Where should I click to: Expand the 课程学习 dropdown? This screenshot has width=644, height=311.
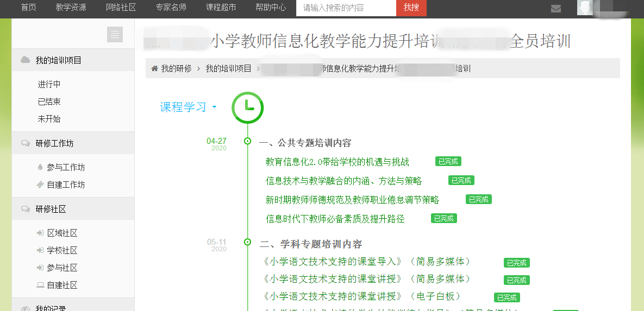(x=188, y=107)
